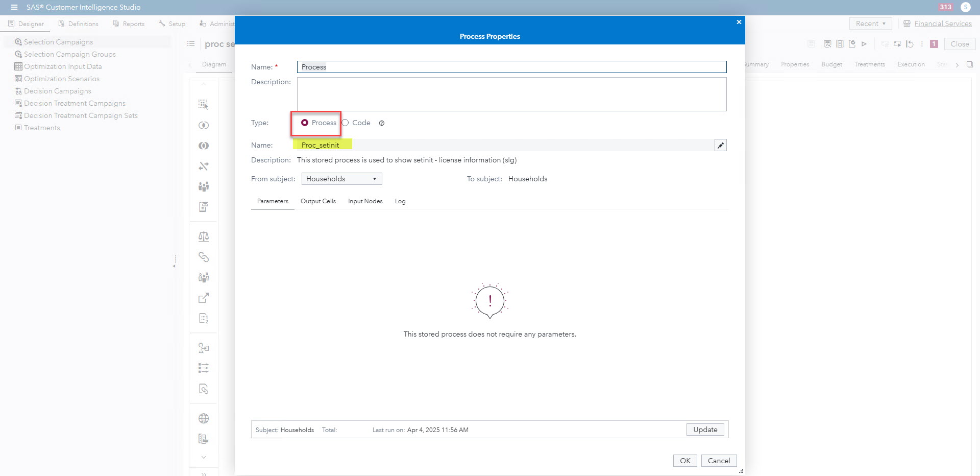Image resolution: width=980 pixels, height=476 pixels.
Task: Click the Description text area
Action: click(512, 94)
